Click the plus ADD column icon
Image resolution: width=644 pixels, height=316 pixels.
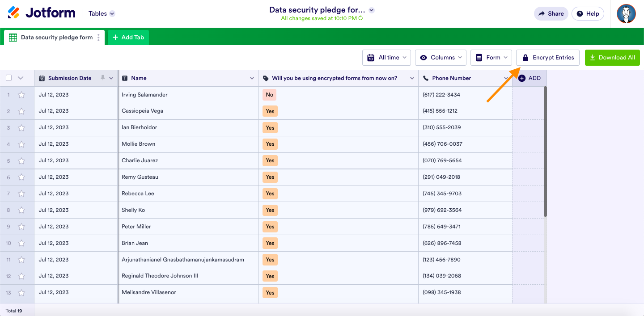pos(522,78)
